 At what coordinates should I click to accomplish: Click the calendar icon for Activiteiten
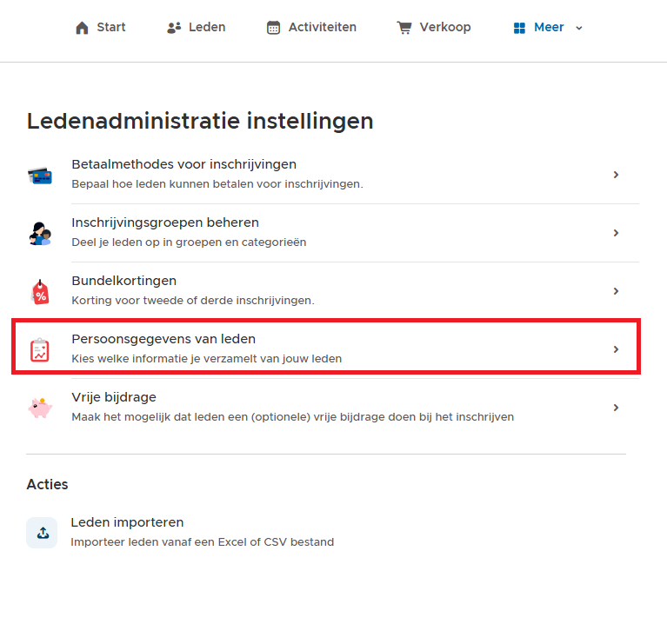[x=274, y=28]
